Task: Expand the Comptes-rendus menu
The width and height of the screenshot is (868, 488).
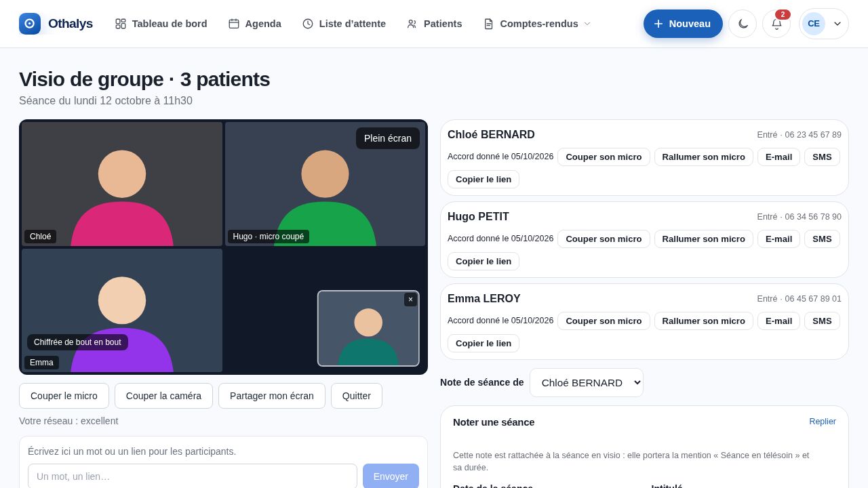Action: click(x=537, y=24)
